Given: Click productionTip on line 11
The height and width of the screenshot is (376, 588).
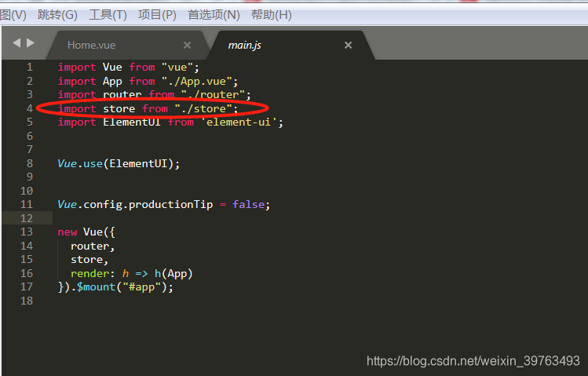Looking at the screenshot, I should click(171, 205).
